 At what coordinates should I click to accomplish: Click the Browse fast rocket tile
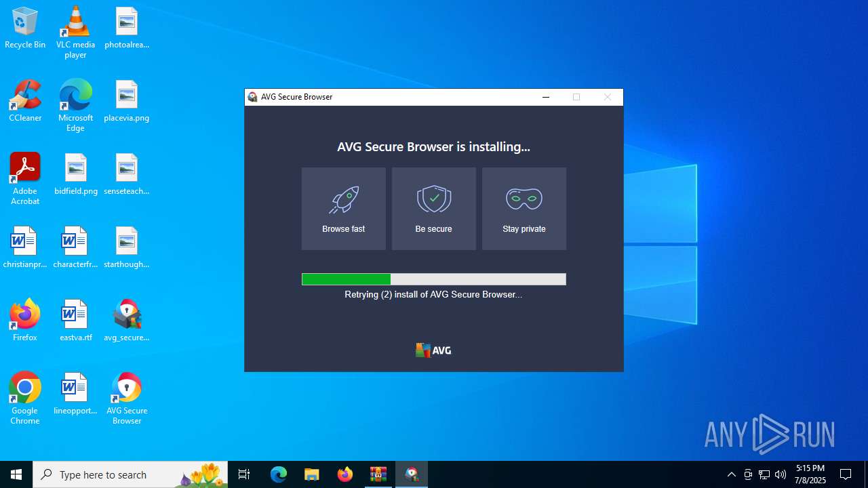point(344,209)
